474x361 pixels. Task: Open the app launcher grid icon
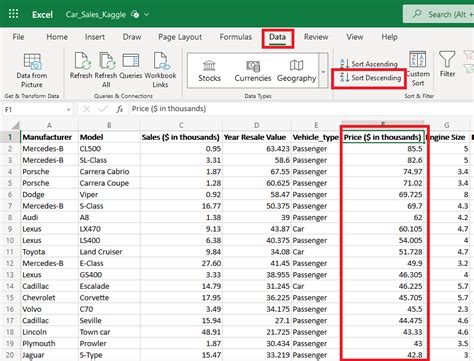(13, 14)
